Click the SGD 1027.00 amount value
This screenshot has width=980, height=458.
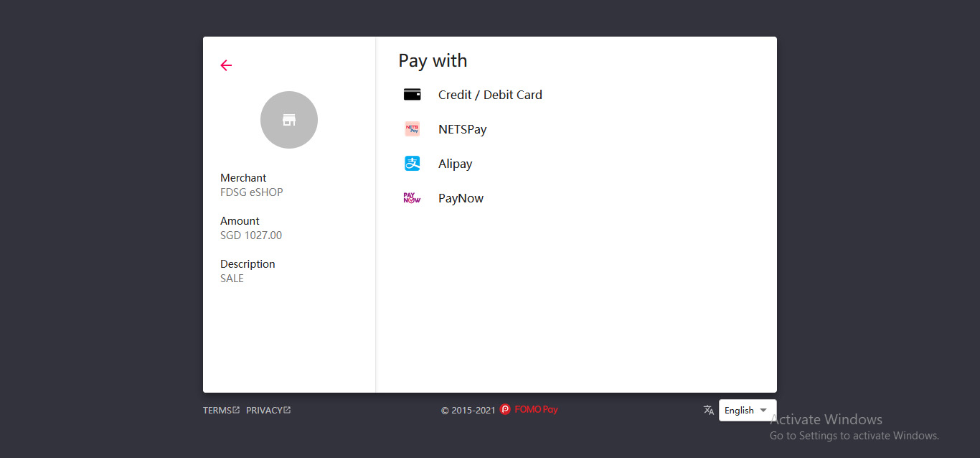(251, 235)
